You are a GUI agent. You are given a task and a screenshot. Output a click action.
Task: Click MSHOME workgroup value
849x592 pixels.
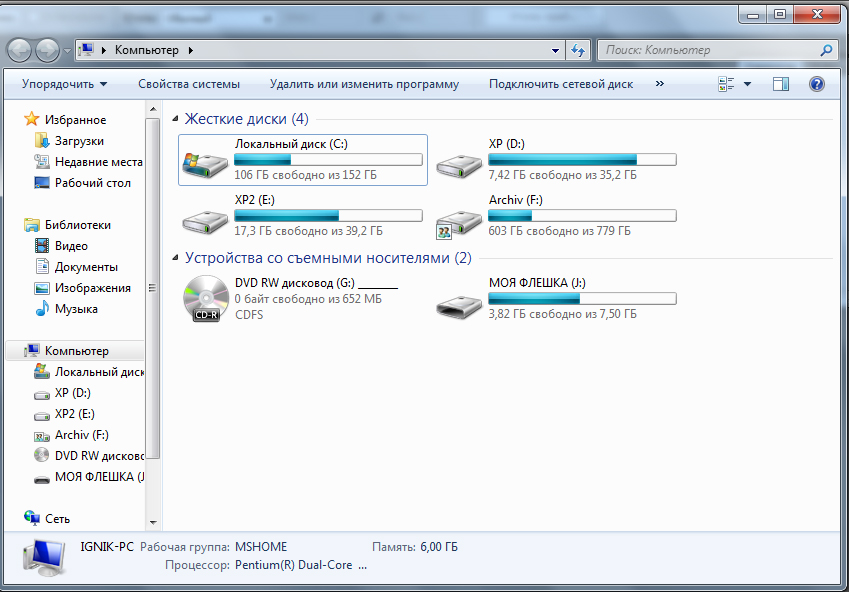pyautogui.click(x=261, y=547)
